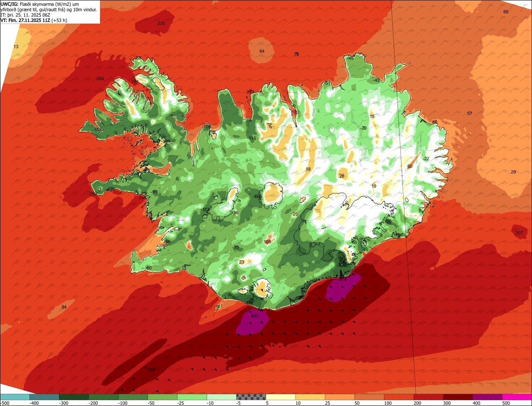Click the 66 value on the map
532x406 pixels.
(506, 12)
